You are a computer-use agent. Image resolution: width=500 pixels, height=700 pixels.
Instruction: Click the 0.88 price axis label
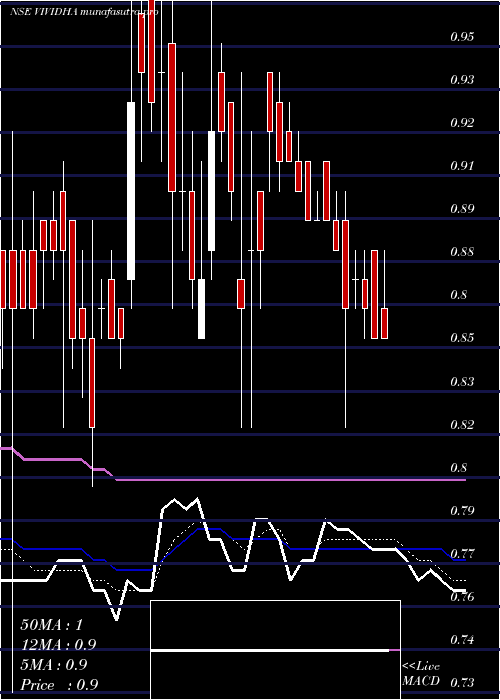click(462, 252)
